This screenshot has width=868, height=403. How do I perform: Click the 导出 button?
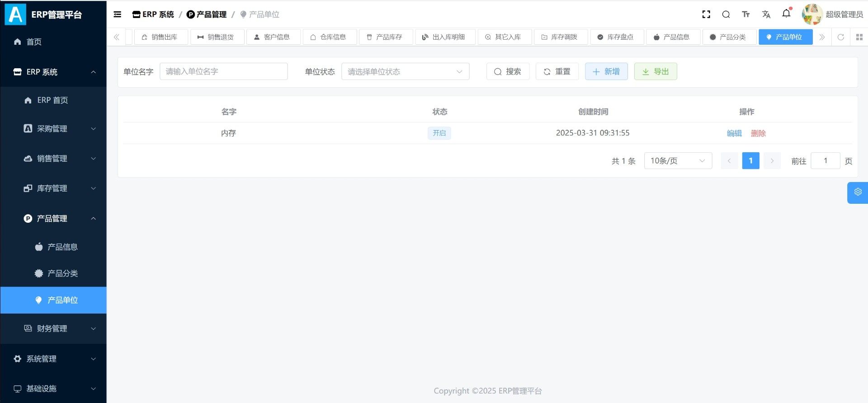click(656, 71)
